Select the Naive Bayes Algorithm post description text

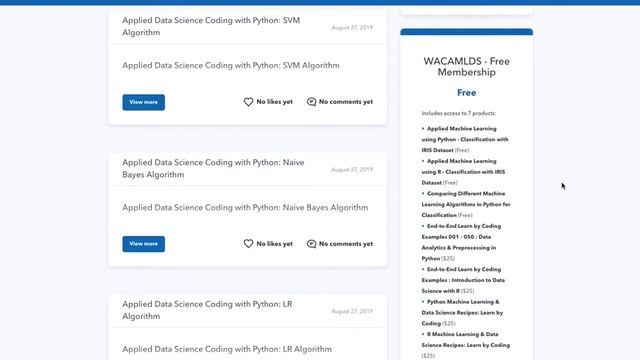point(245,207)
